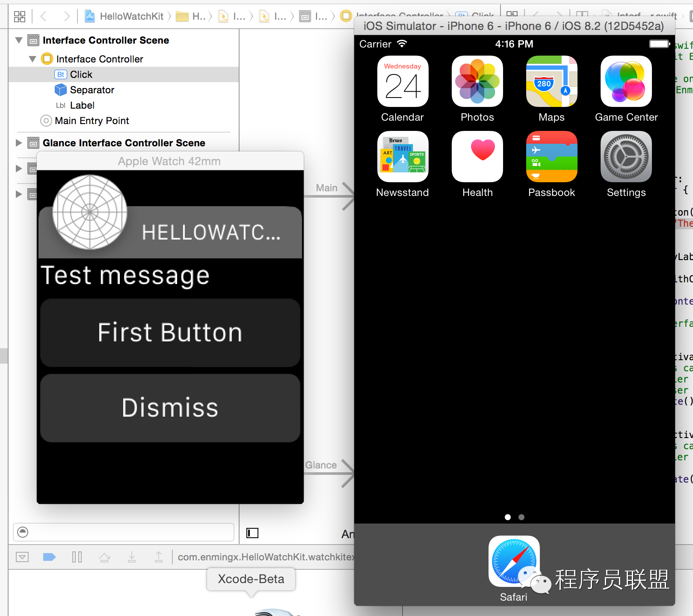Tap First Button on Apple Watch simulator

(x=170, y=332)
